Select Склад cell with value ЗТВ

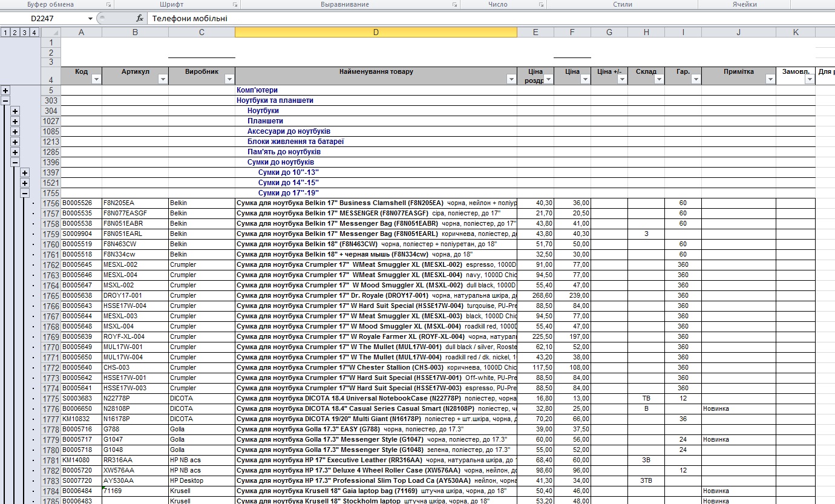coord(646,481)
